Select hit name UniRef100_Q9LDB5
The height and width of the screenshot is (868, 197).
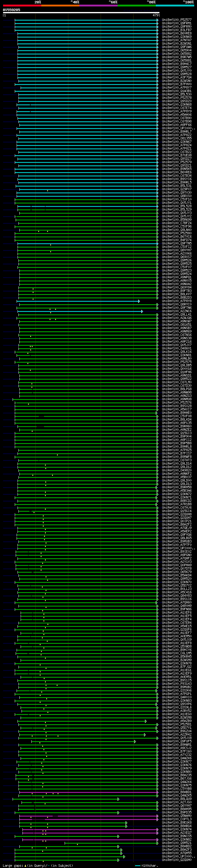click(177, 365)
